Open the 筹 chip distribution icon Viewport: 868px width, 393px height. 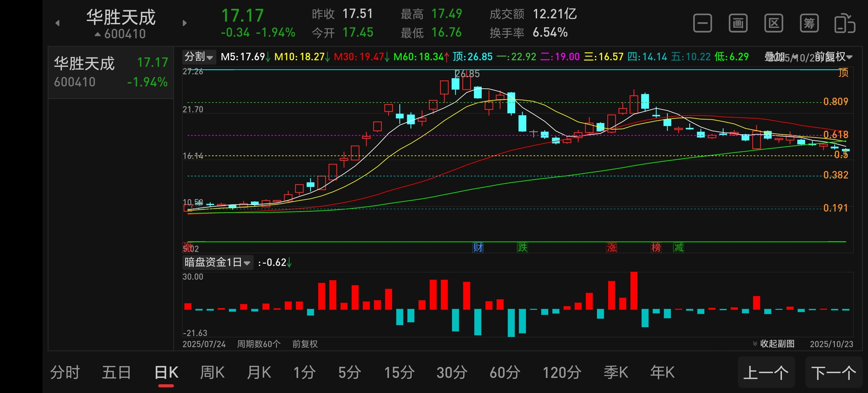pyautogui.click(x=809, y=23)
